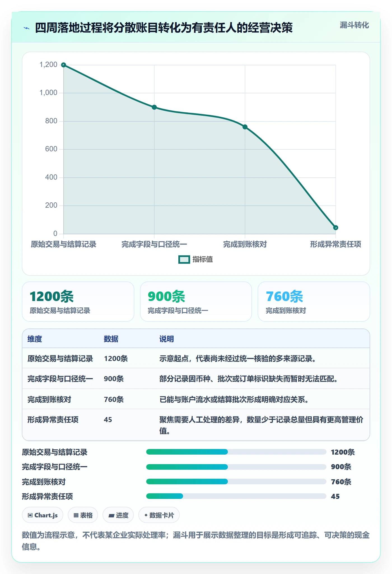Viewport: 392px width, 574px height.
Task: Click the 维度 column header
Action: (x=35, y=339)
